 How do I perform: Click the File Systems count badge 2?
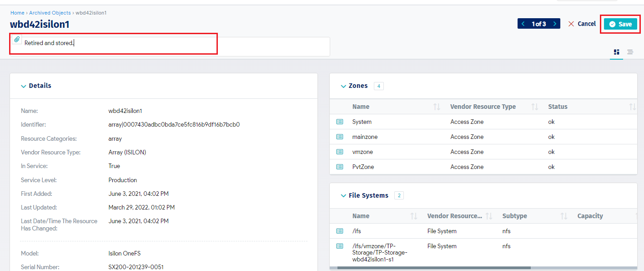coord(399,195)
